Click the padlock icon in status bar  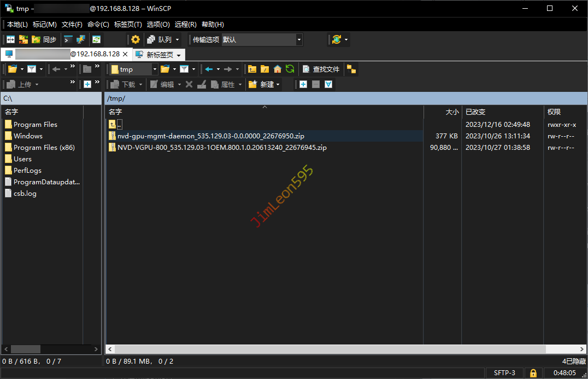coord(533,373)
